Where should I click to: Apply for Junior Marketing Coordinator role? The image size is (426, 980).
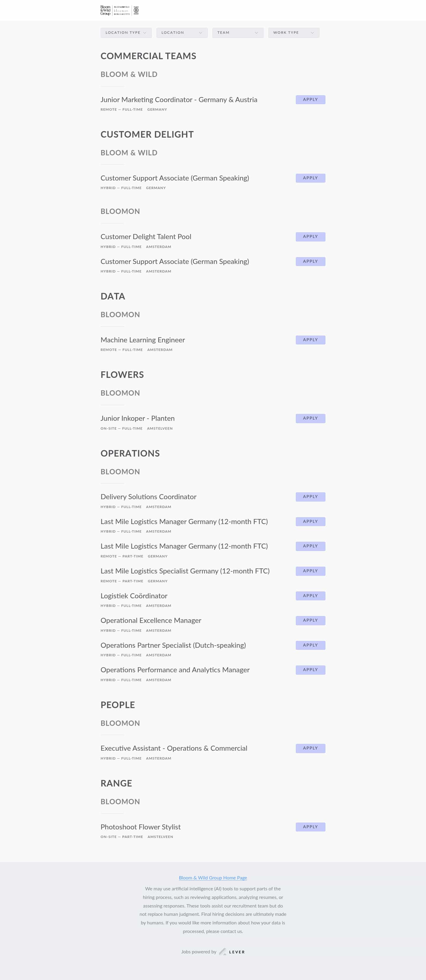(310, 100)
